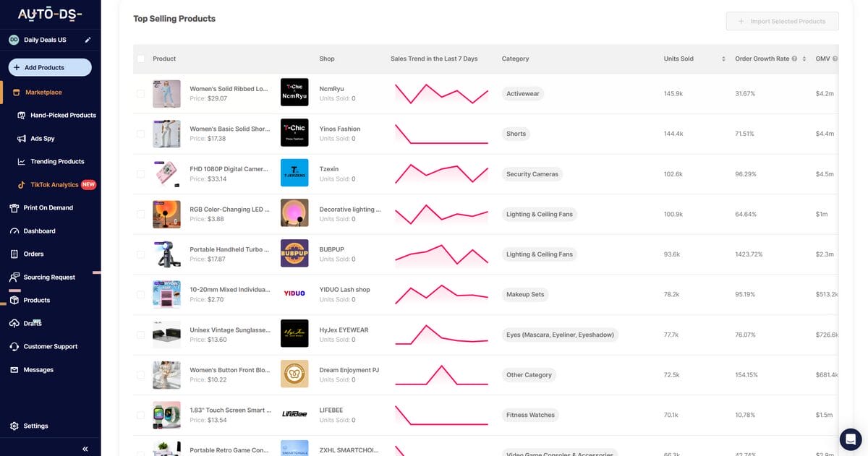The height and width of the screenshot is (456, 868).
Task: Open the Activewear category tag
Action: (522, 93)
